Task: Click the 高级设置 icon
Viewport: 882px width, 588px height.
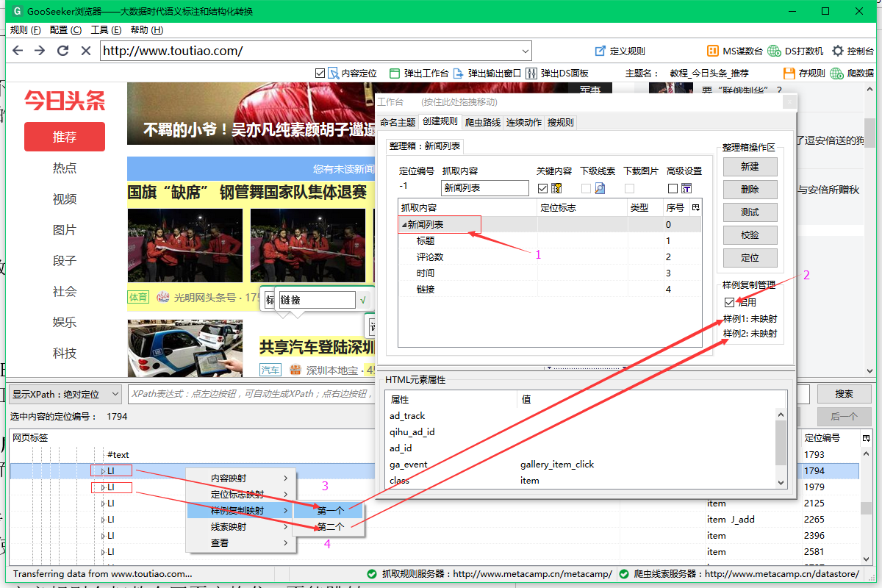Action: point(686,188)
